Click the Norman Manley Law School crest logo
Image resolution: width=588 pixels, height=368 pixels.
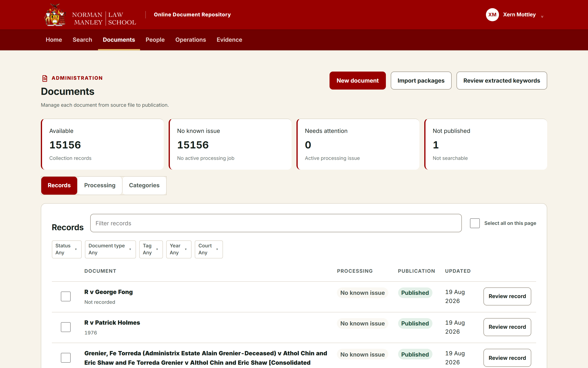pos(55,15)
